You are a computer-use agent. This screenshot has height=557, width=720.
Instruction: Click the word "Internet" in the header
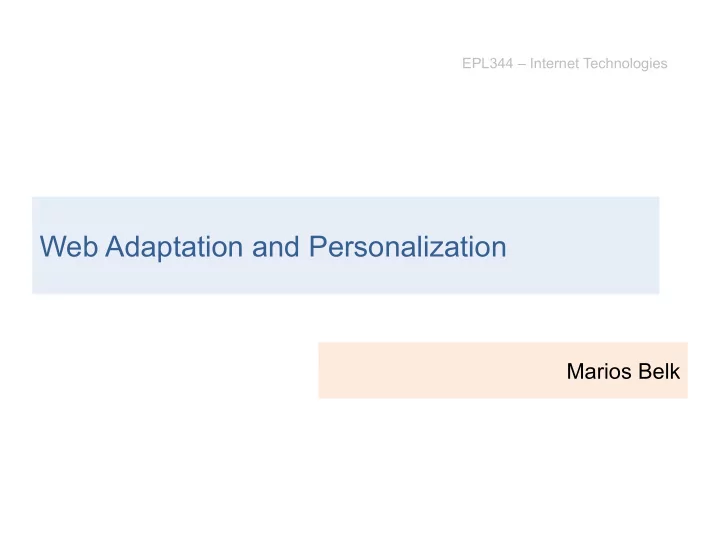554,63
